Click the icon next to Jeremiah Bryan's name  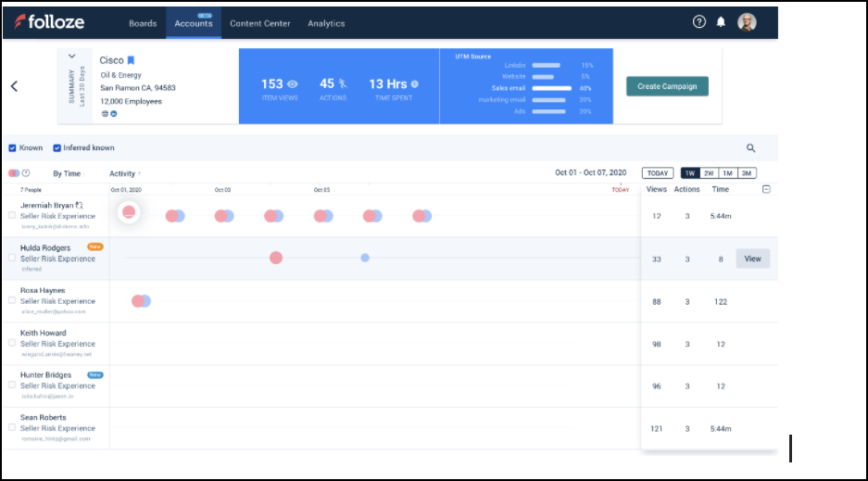(79, 206)
